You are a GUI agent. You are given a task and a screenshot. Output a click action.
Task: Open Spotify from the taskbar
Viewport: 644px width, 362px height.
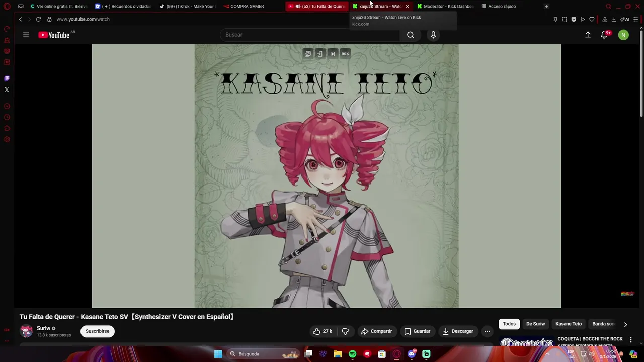pyautogui.click(x=352, y=354)
